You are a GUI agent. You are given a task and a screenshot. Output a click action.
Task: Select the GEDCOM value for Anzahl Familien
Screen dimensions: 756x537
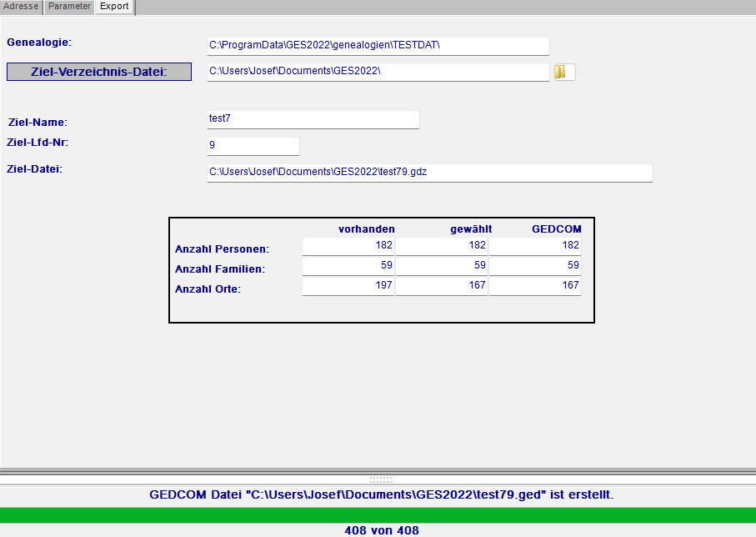click(x=534, y=266)
